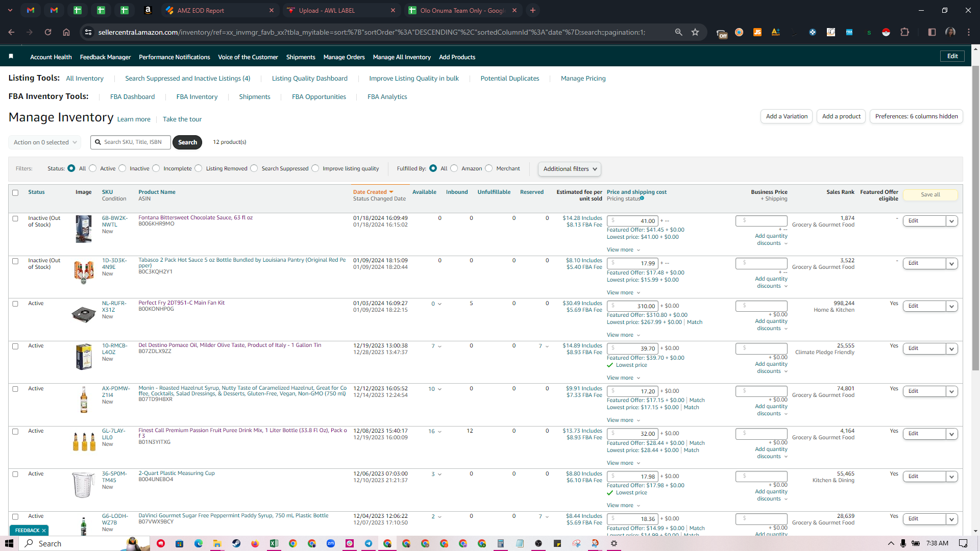This screenshot has width=980, height=551.
Task: Open the Chrome profile avatar
Action: [x=950, y=32]
